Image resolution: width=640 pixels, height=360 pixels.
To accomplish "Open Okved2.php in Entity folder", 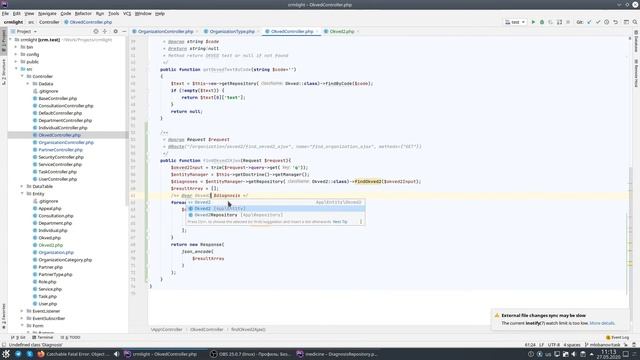I will point(51,245).
